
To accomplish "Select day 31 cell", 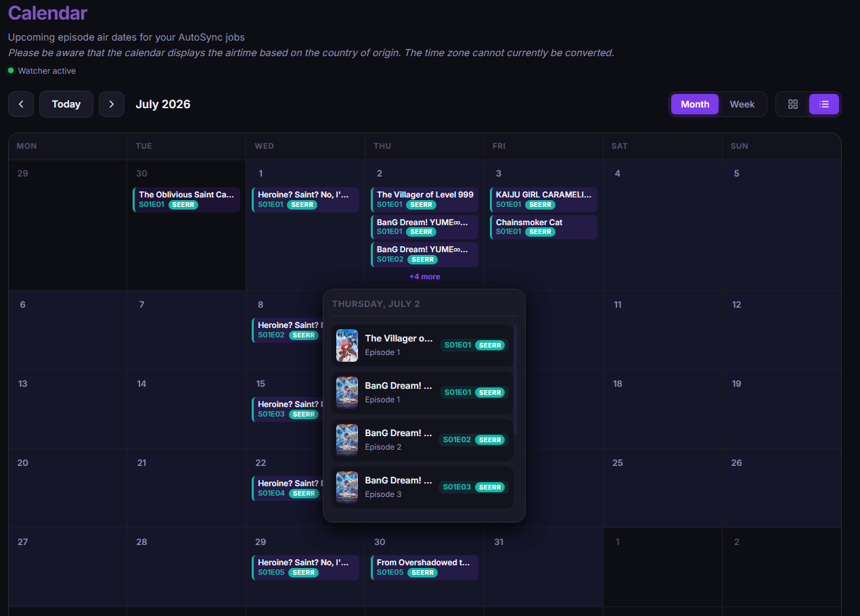I will (543, 567).
